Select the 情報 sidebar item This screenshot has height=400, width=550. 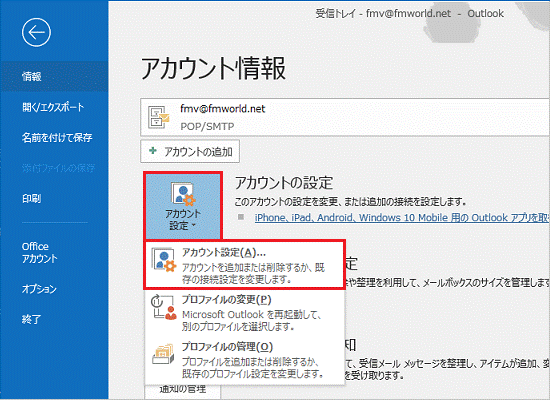click(54, 76)
